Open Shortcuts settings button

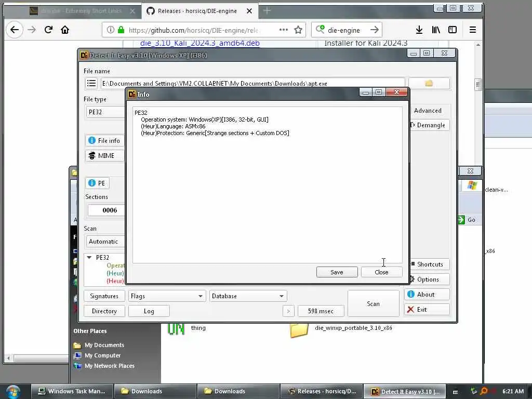[429, 264]
